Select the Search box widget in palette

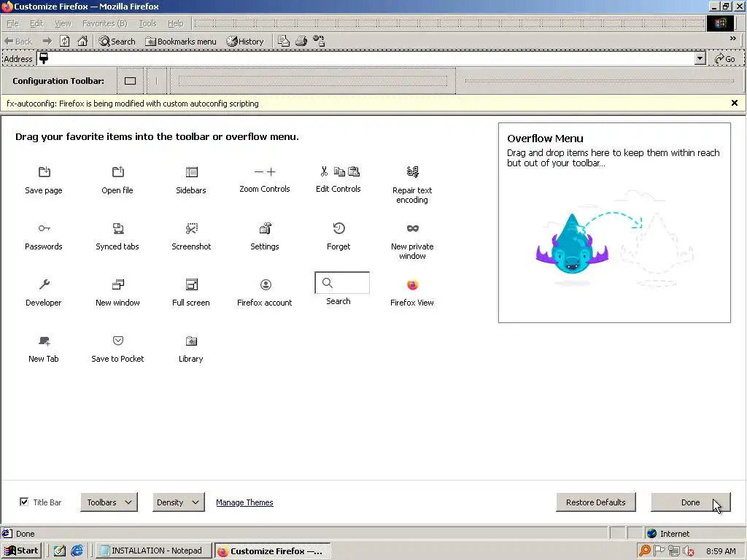coord(342,283)
